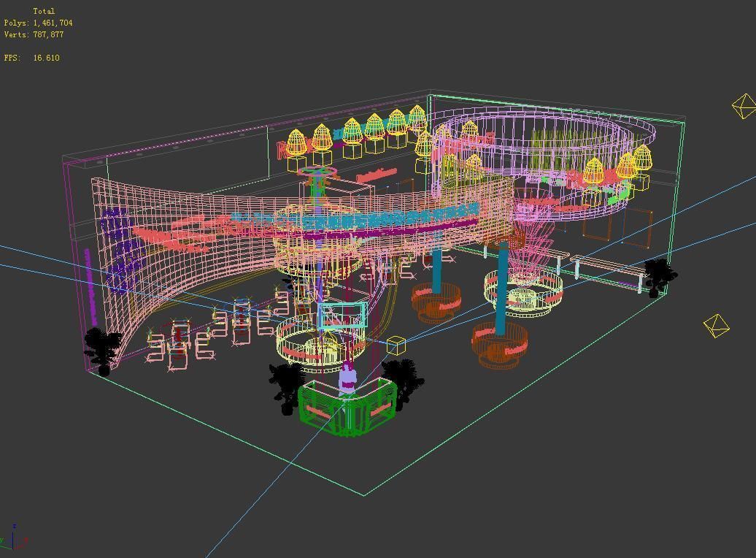Click the Total statistics header
This screenshot has width=756, height=558.
(44, 11)
